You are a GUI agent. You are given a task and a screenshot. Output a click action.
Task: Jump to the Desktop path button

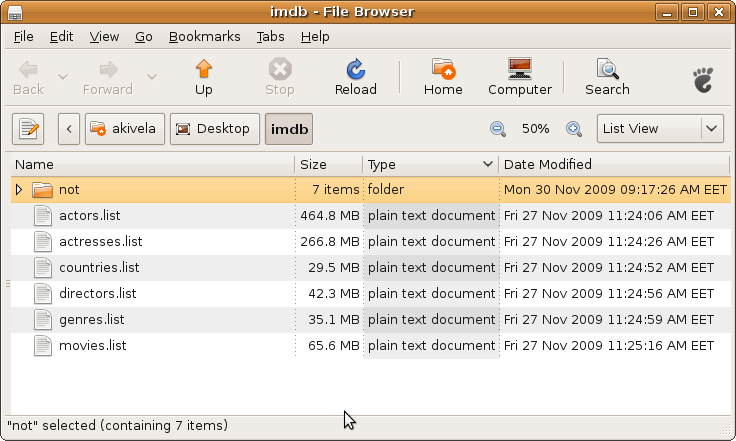[214, 129]
